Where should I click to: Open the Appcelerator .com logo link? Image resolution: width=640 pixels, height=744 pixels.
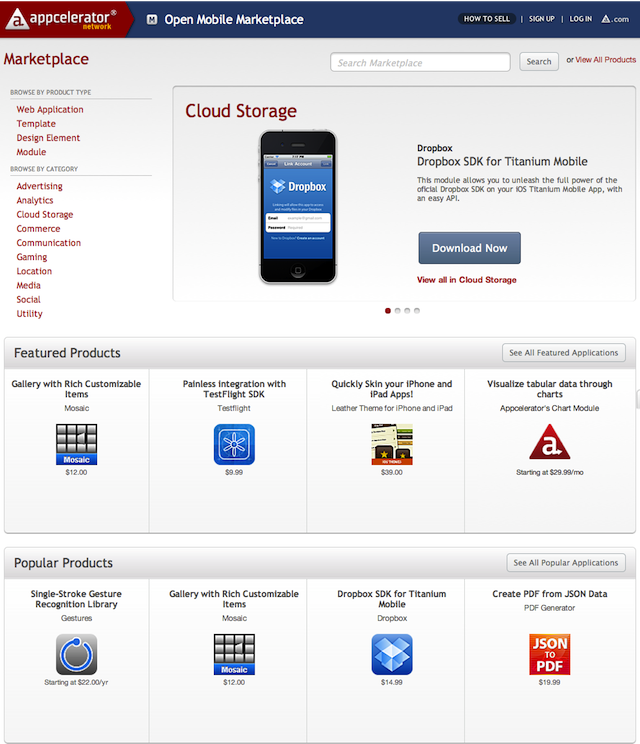615,19
